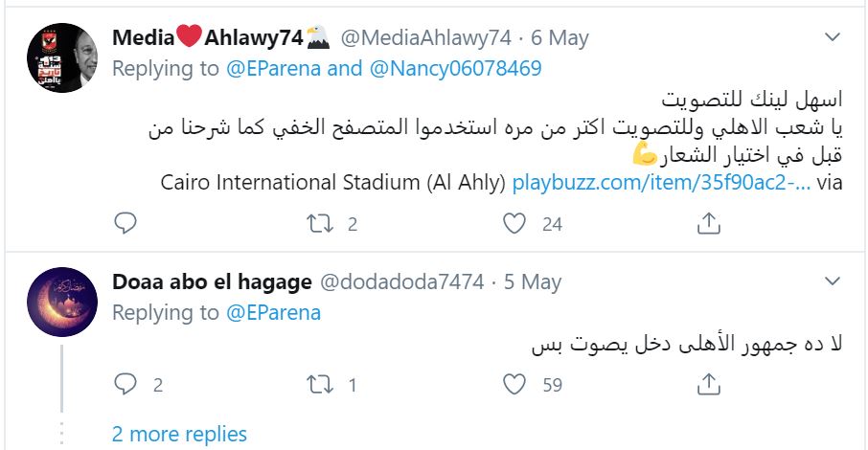The width and height of the screenshot is (868, 450).
Task: Open the @dodadoda7474 handle
Action: [x=402, y=282]
